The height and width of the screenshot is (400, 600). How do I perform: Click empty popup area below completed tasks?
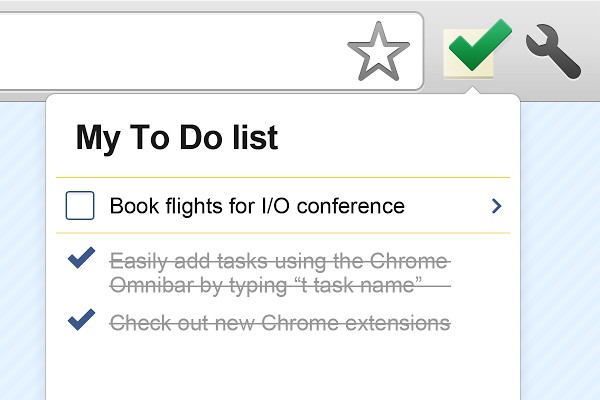pyautogui.click(x=280, y=368)
